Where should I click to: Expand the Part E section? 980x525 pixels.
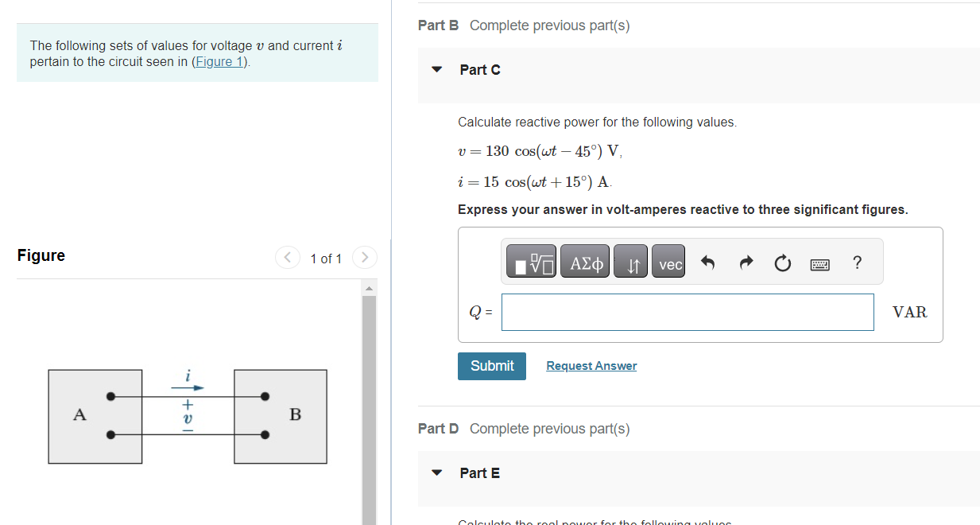(x=436, y=472)
